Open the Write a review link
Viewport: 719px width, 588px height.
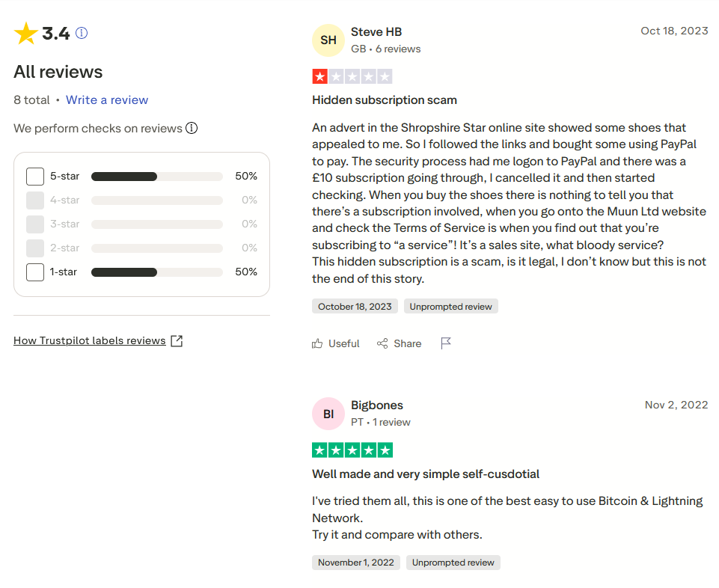[x=107, y=100]
